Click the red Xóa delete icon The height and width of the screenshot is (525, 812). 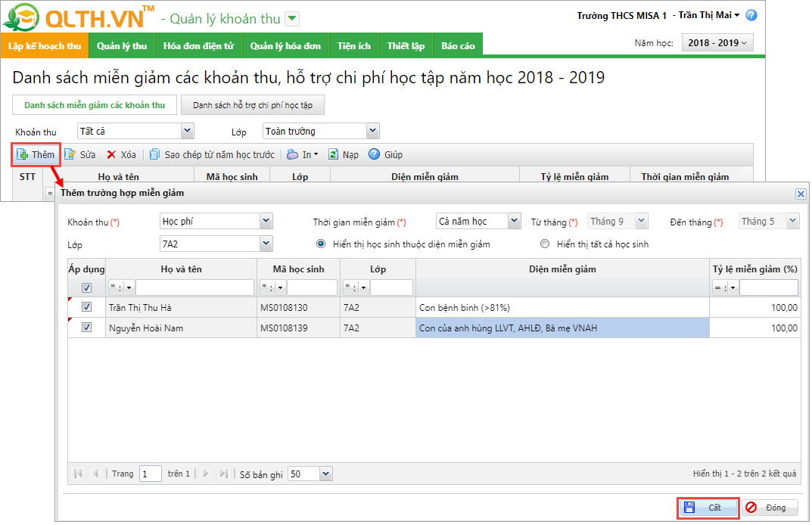click(x=111, y=154)
